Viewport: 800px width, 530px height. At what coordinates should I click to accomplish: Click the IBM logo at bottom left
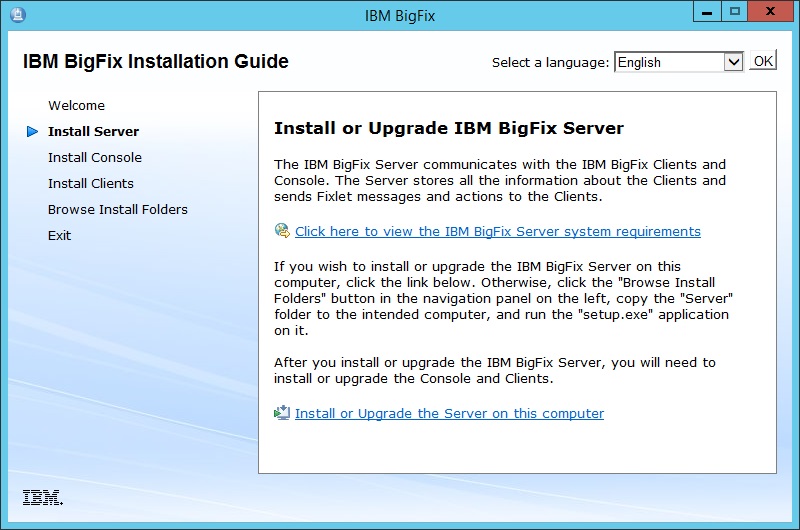[42, 497]
